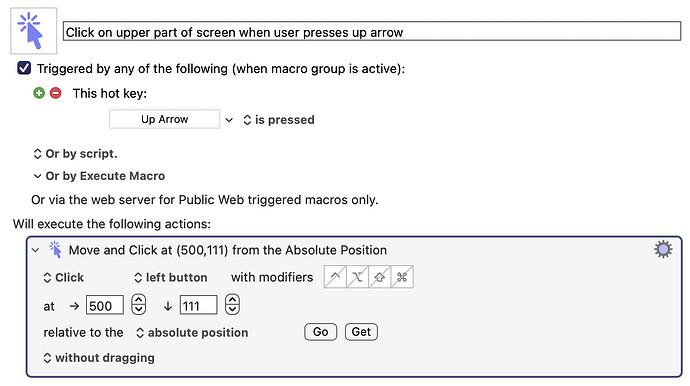Change the 'is pressed' popup option

pyautogui.click(x=279, y=120)
